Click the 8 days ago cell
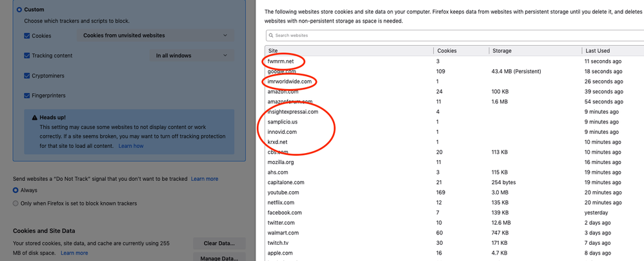This screenshot has height=261, width=644. 598,253
